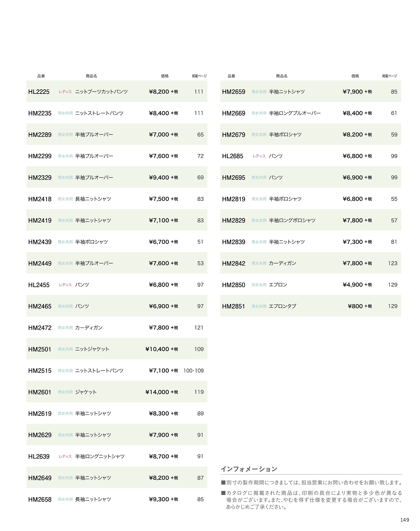
Task: Click product code HL2225
Action: pos(39,92)
